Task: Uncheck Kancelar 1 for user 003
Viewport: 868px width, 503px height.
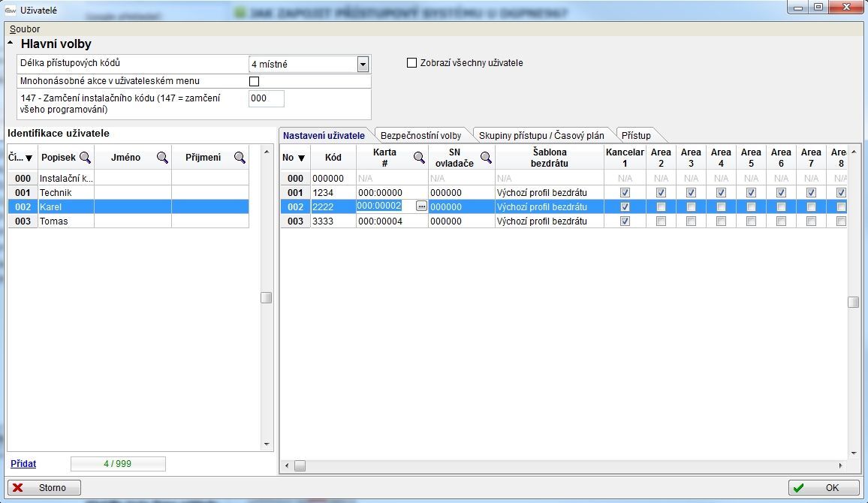Action: [625, 221]
